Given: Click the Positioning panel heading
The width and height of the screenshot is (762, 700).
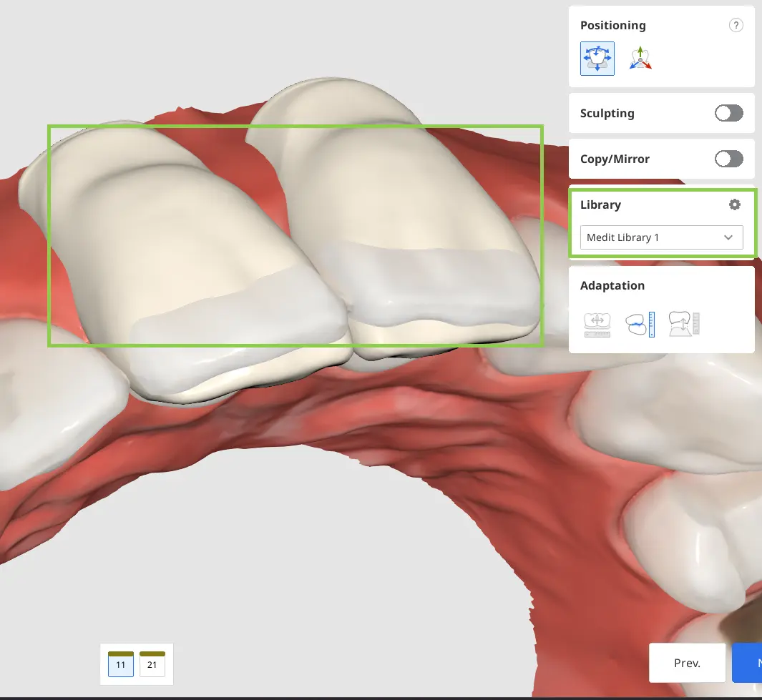Looking at the screenshot, I should (612, 25).
